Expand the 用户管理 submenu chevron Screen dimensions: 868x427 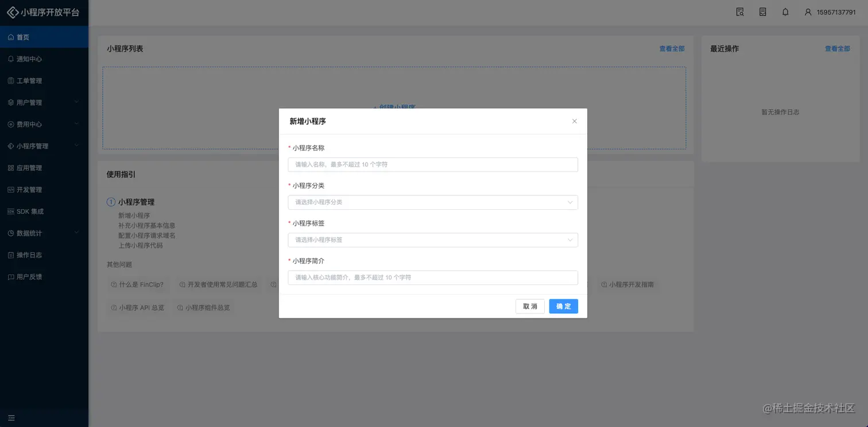point(77,102)
